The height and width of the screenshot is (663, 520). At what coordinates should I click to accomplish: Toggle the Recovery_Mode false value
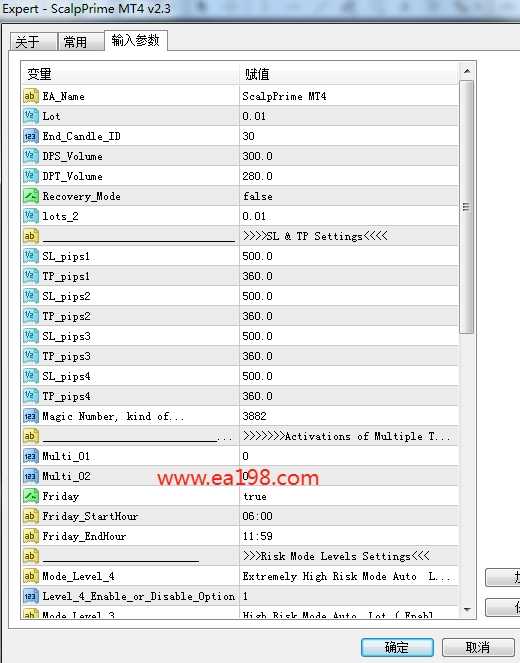point(349,196)
